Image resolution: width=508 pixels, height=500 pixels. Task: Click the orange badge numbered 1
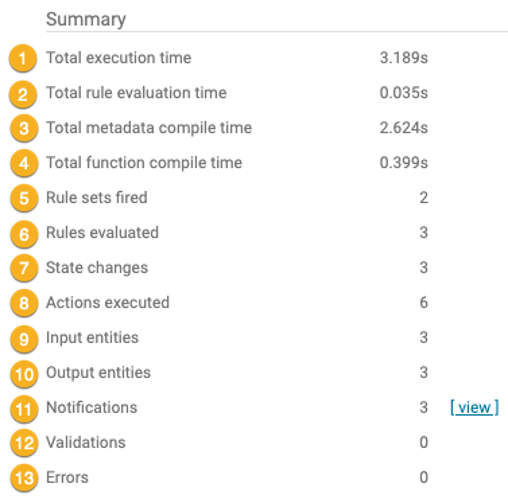[23, 58]
